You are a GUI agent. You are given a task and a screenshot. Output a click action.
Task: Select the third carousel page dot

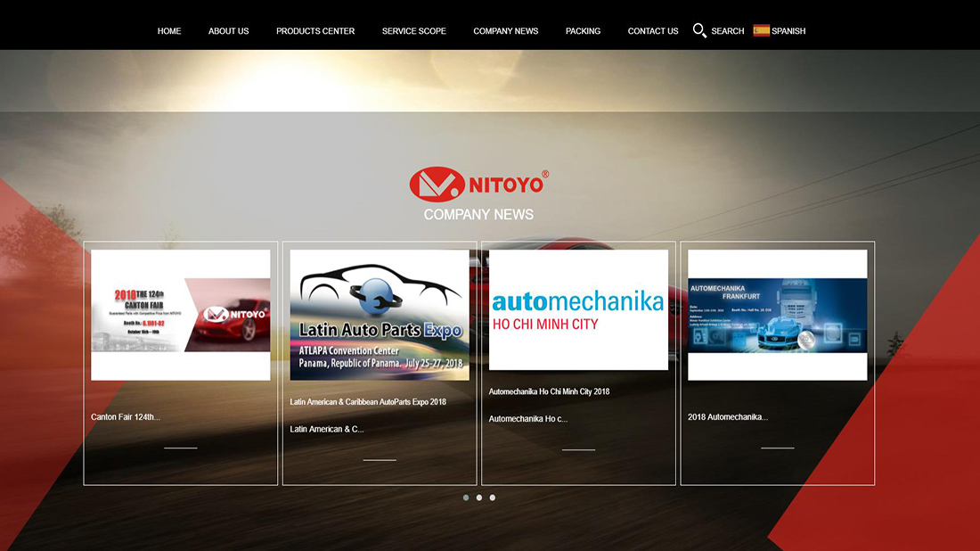pyautogui.click(x=493, y=498)
